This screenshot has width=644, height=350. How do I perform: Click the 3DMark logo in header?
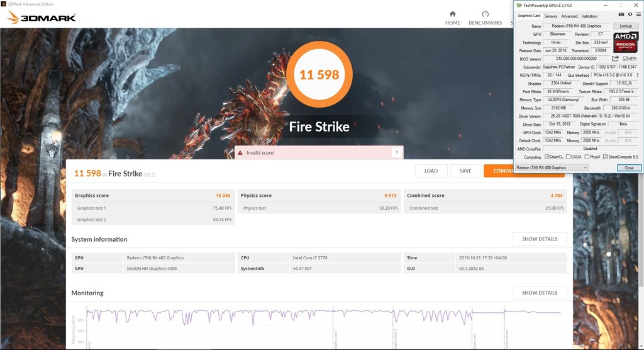coord(42,17)
